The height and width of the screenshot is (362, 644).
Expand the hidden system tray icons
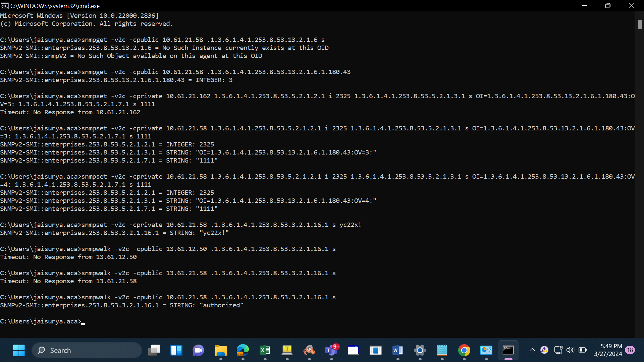pos(532,350)
